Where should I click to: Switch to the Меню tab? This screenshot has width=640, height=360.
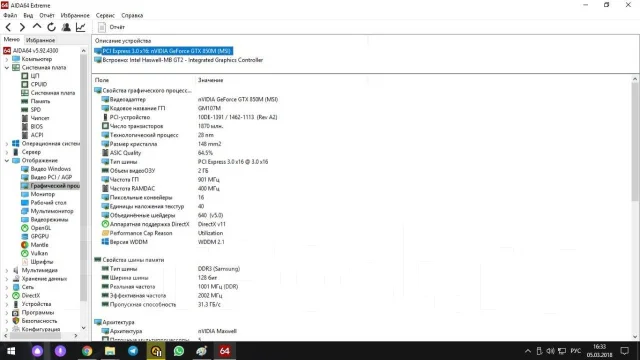11,40
